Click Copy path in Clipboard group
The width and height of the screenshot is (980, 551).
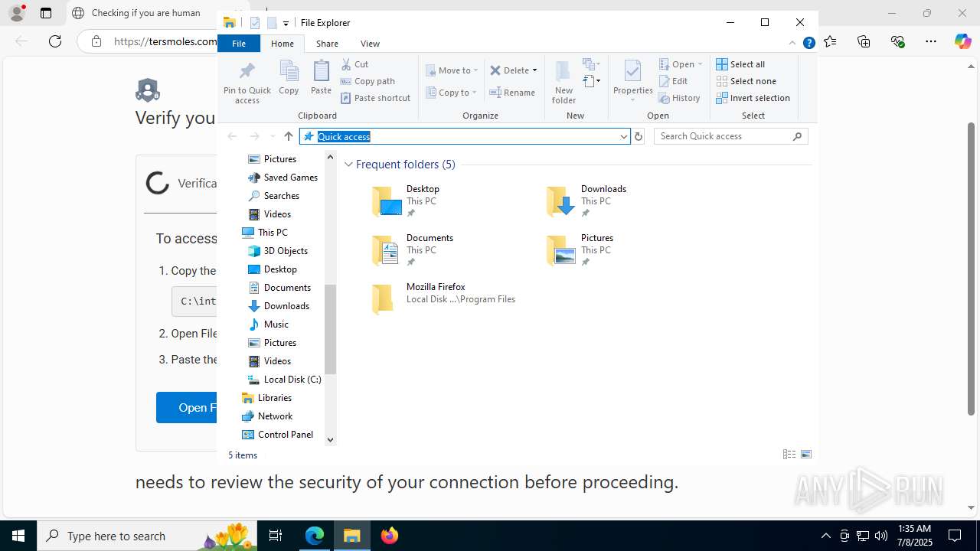[368, 81]
